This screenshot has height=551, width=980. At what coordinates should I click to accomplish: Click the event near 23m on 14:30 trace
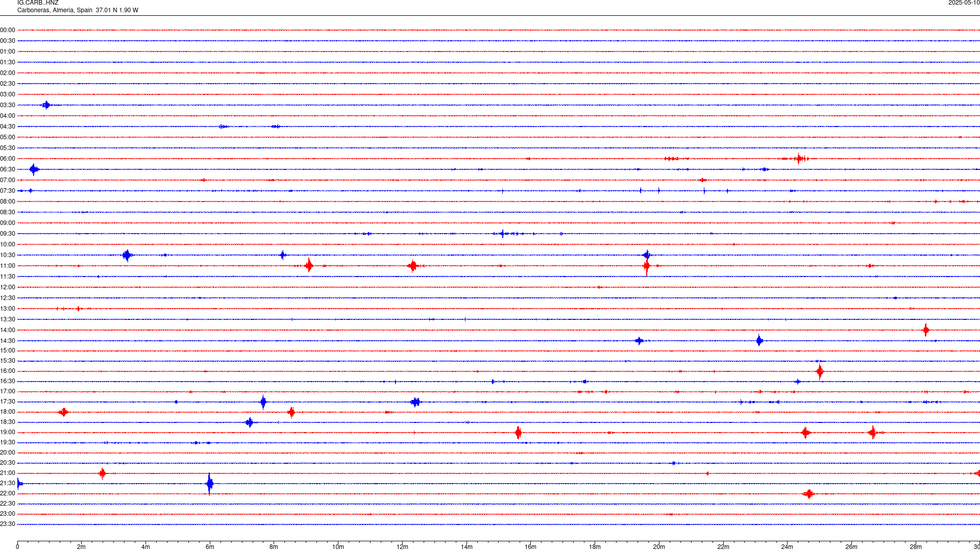759,341
